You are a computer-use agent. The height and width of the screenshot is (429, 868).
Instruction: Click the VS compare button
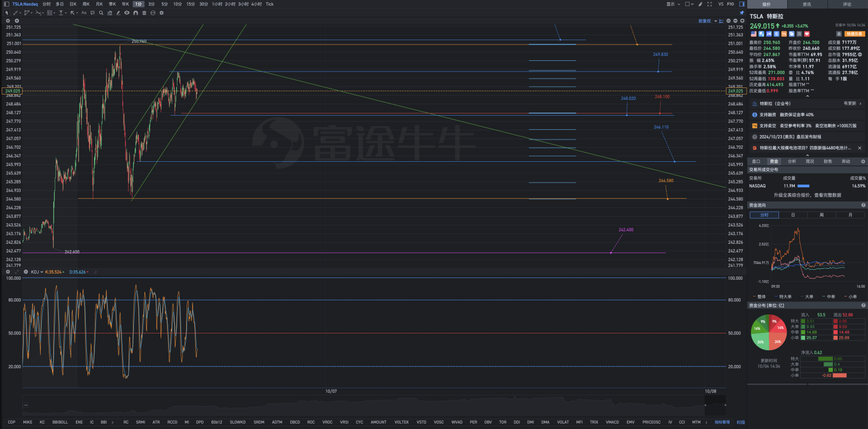(721, 4)
